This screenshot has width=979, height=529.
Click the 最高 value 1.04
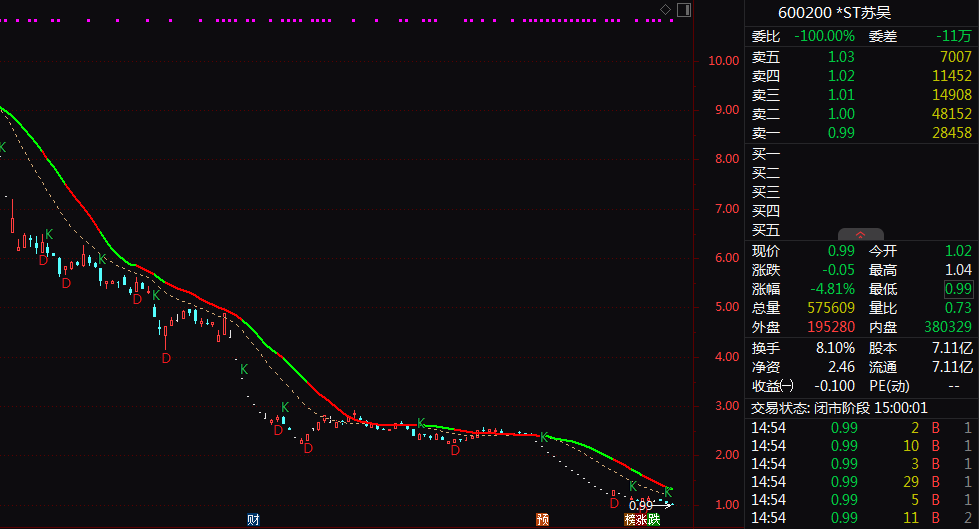[x=958, y=270]
